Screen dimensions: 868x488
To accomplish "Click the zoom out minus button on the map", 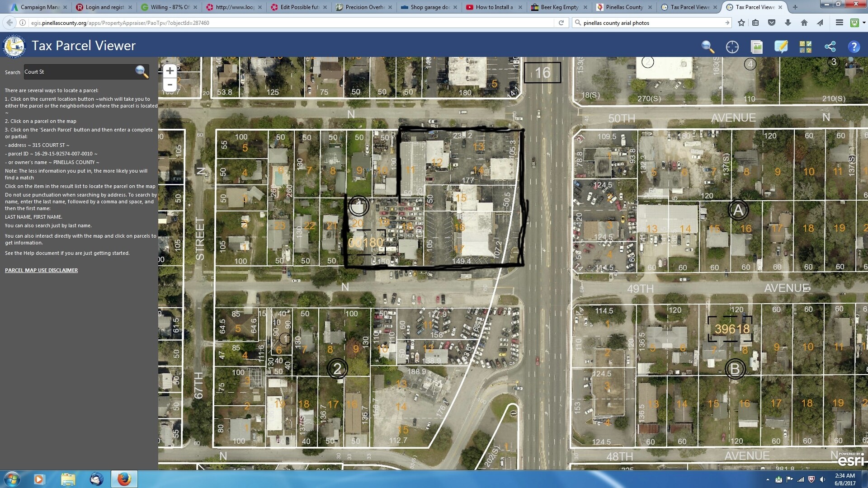I will coord(170,84).
